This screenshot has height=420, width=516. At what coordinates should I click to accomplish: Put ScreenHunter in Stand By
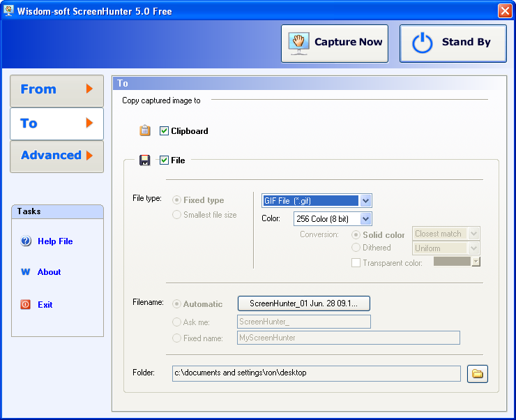coord(453,43)
